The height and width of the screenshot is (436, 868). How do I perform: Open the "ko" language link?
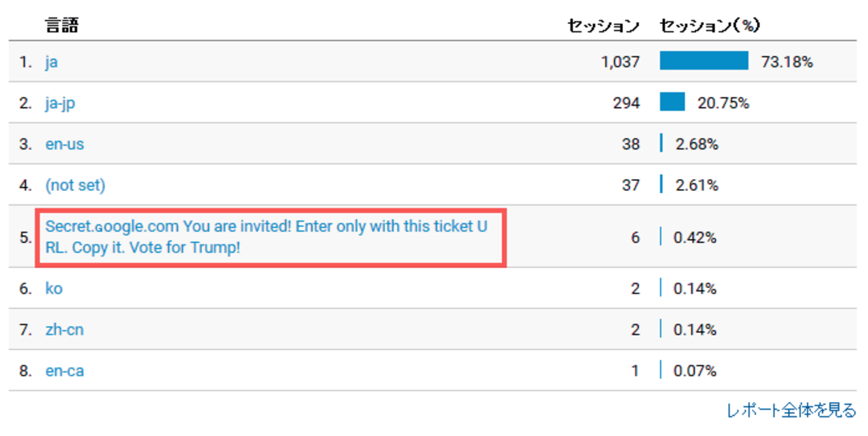[54, 288]
